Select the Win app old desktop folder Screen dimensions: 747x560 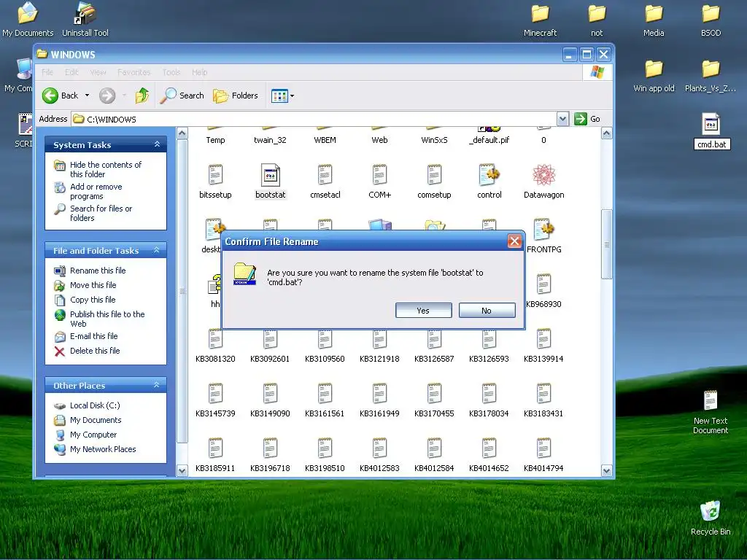click(x=654, y=76)
